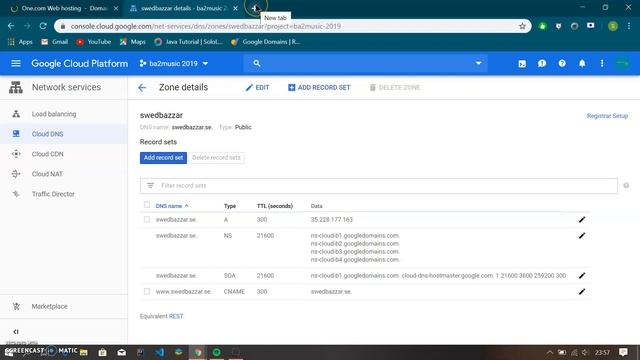The width and height of the screenshot is (640, 360).
Task: Open the three-dot settings menu in the Cloud header
Action: 602,63
